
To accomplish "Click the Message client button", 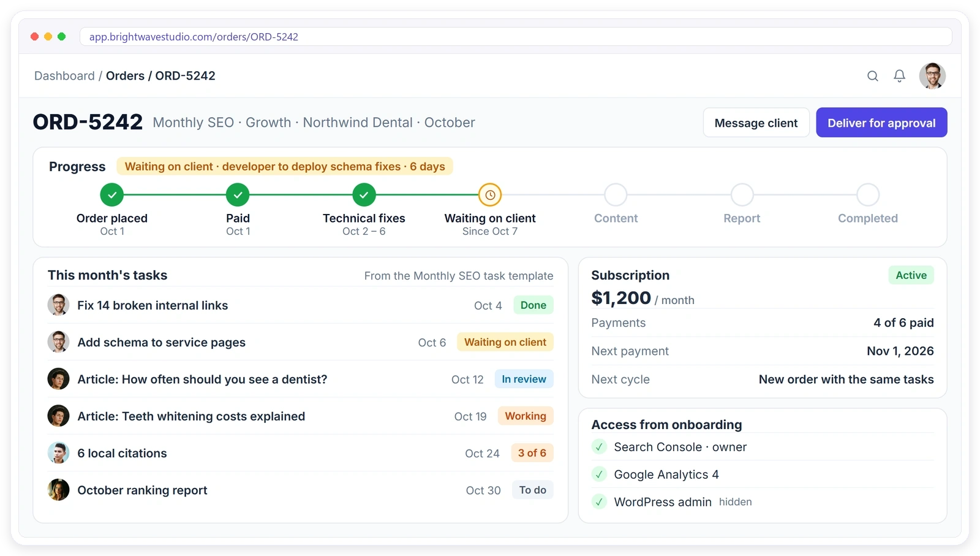I will 756,123.
